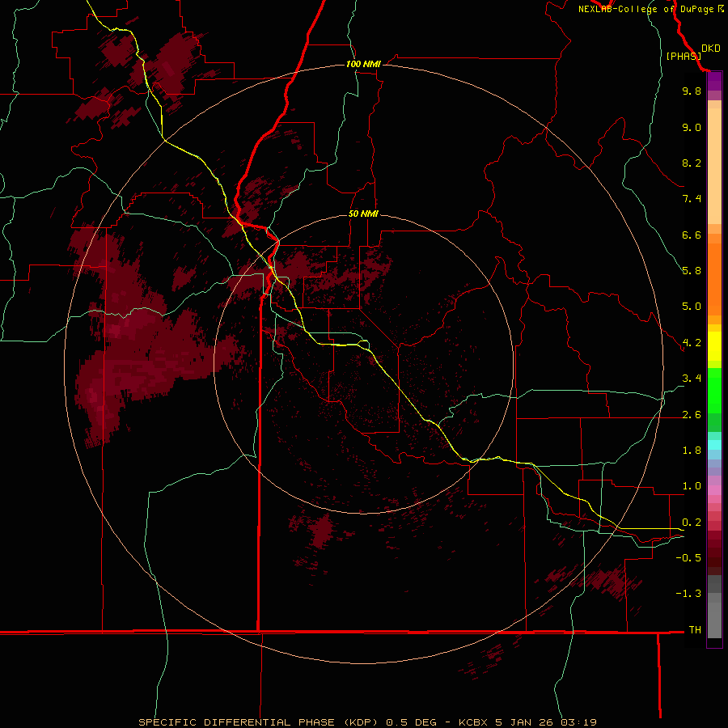Click the -1.3 value on the scale
Image resolution: width=728 pixels, height=728 pixels.
coord(688,594)
